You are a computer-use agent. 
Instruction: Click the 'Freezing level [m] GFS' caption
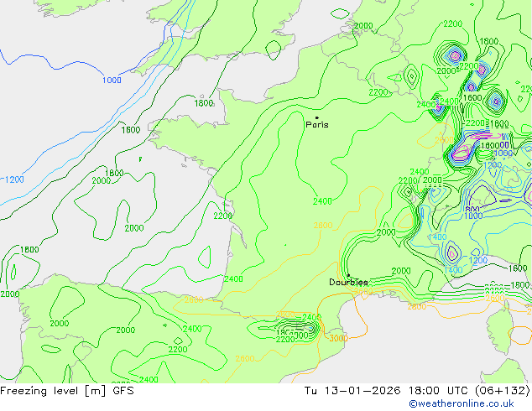point(67,391)
